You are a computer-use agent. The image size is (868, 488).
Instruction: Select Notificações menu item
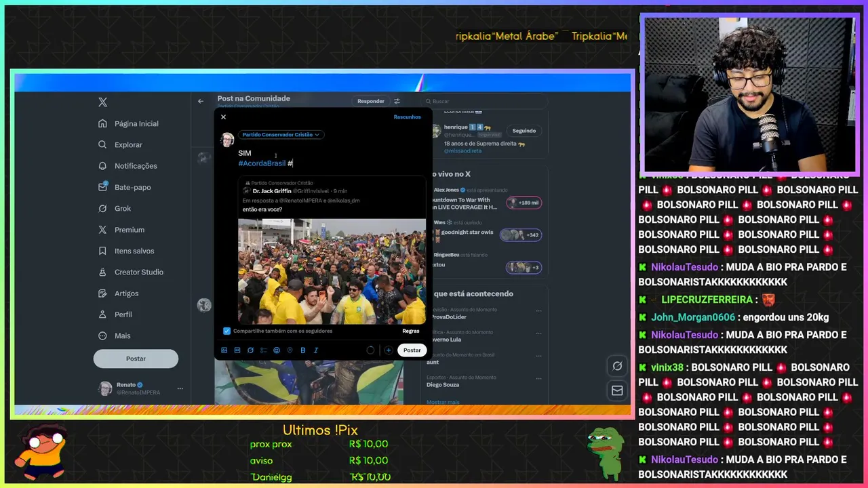[x=136, y=165]
